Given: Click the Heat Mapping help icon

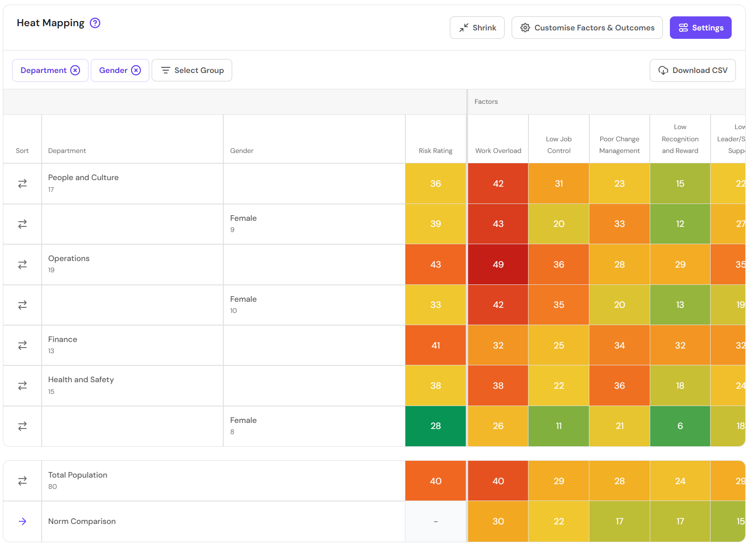Looking at the screenshot, I should 95,22.
